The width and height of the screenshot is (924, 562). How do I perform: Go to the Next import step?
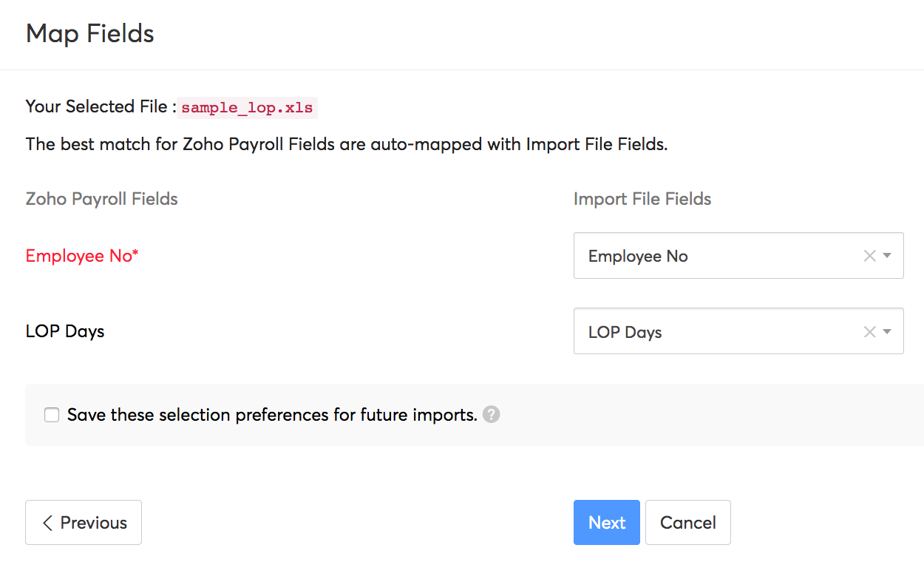[606, 523]
